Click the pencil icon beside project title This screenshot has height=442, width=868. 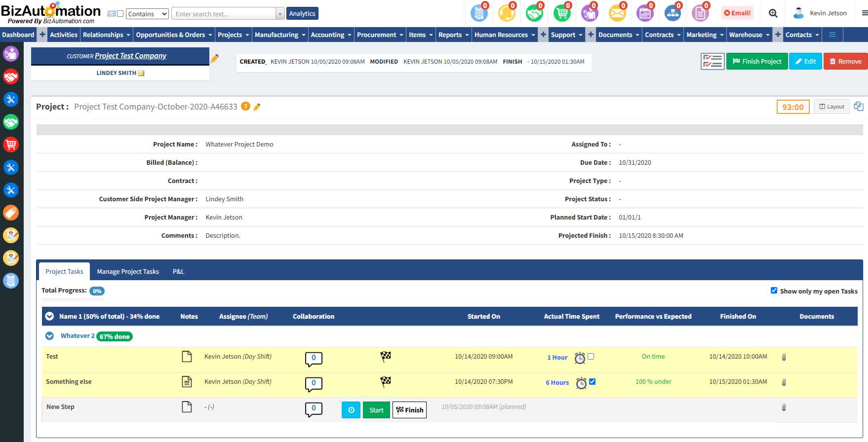[x=257, y=107]
